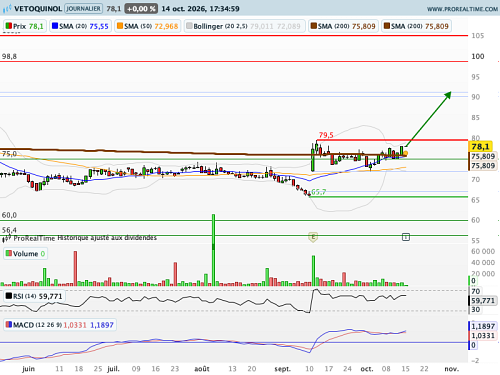This screenshot has height=375, width=500.
Task: Click the RSI (14) 59,771 indicator label
Action: coord(34,296)
